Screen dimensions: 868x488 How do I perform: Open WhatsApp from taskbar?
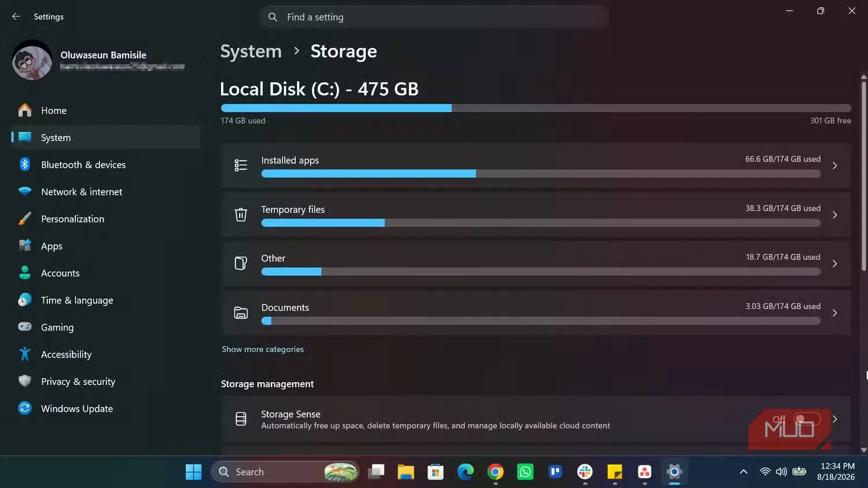(525, 472)
